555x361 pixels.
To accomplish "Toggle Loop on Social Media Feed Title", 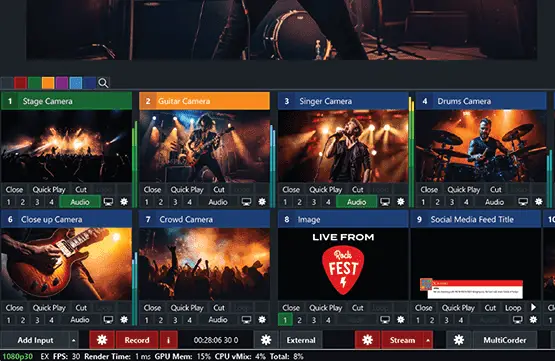I will pos(513,308).
